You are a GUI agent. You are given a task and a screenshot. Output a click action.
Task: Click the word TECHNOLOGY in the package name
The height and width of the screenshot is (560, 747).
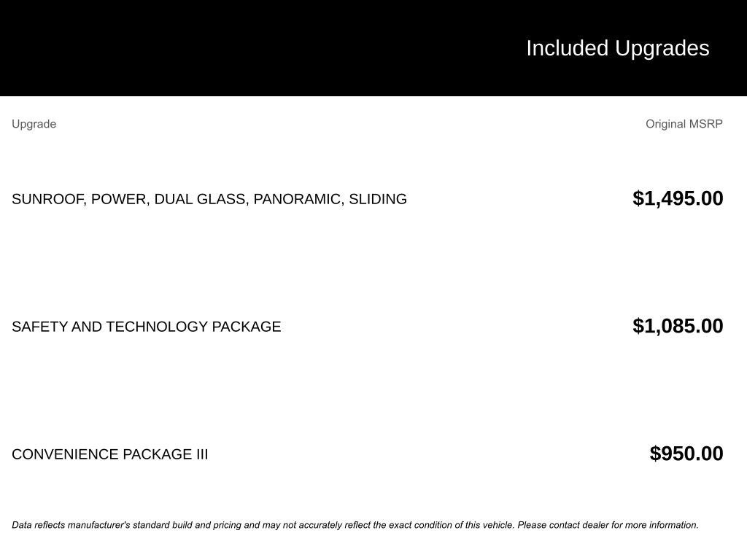[157, 327]
